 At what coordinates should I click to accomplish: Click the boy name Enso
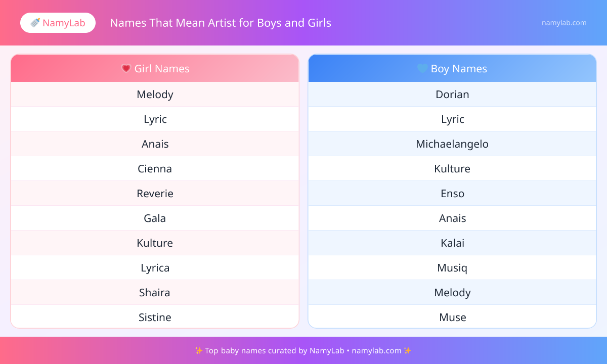click(452, 194)
